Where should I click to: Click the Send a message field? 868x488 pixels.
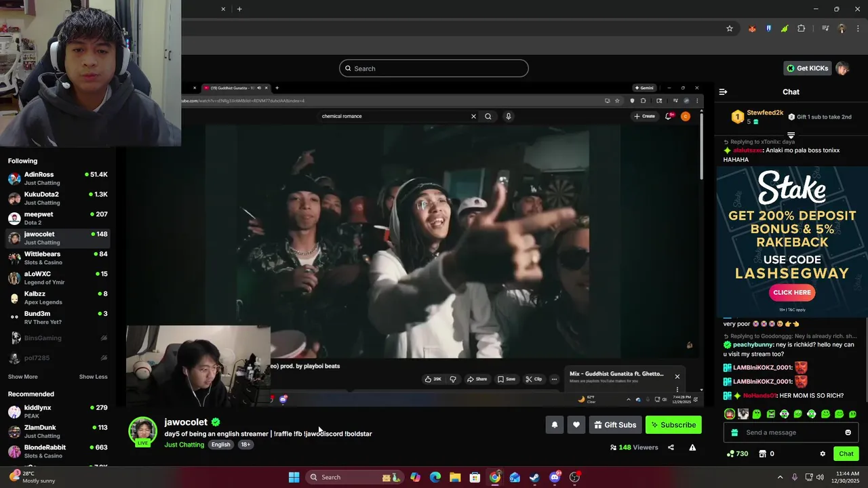tap(790, 432)
